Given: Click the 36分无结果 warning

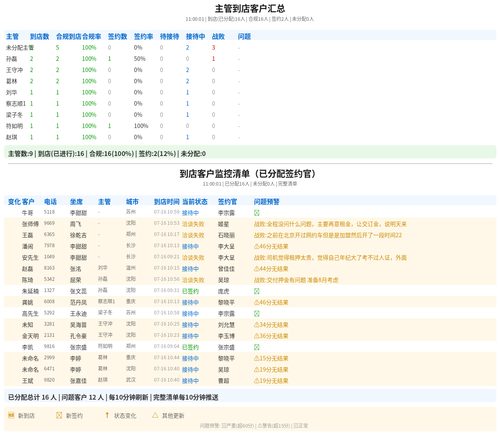Looking at the screenshot, I should pos(271,336).
